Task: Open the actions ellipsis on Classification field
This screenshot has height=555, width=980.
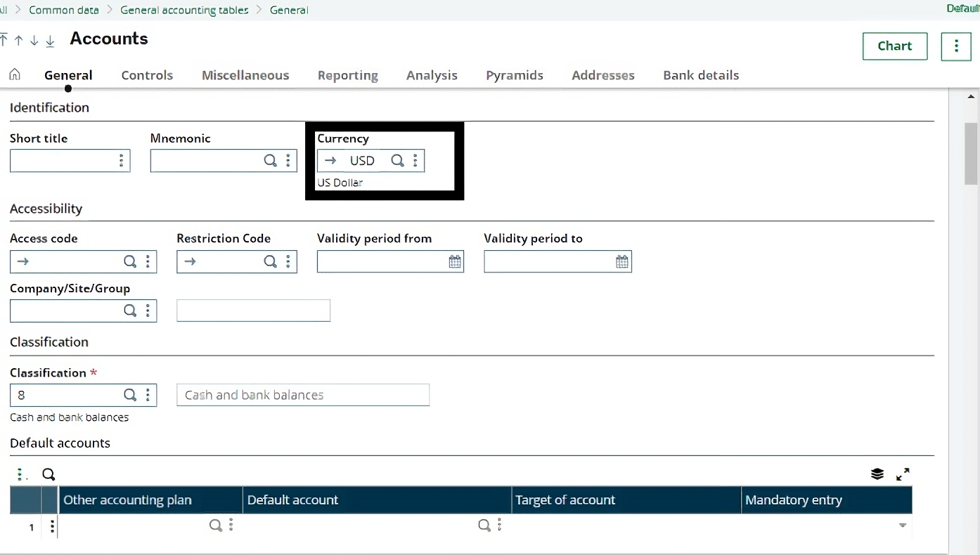Action: click(148, 395)
